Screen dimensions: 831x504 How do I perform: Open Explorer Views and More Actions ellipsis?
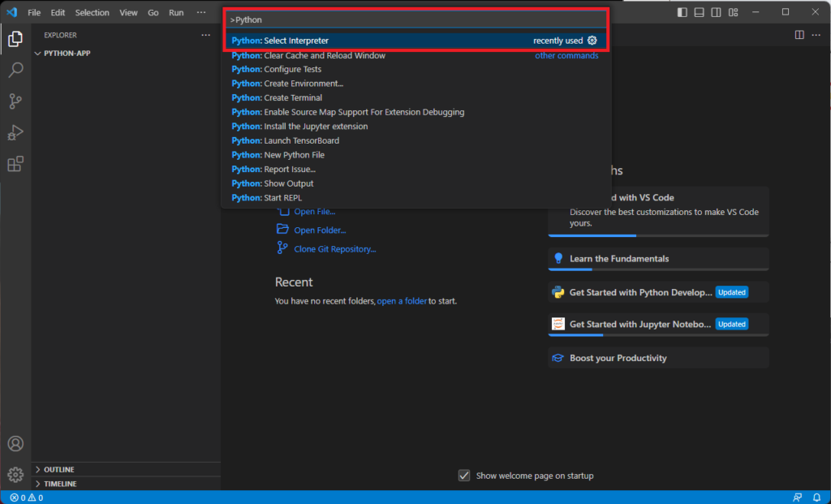pos(205,35)
